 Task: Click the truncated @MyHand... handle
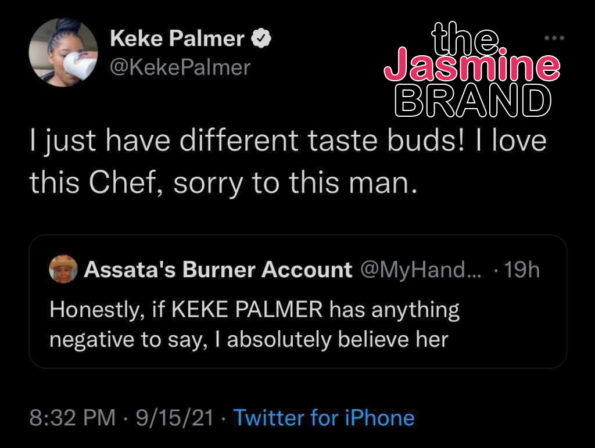click(420, 270)
